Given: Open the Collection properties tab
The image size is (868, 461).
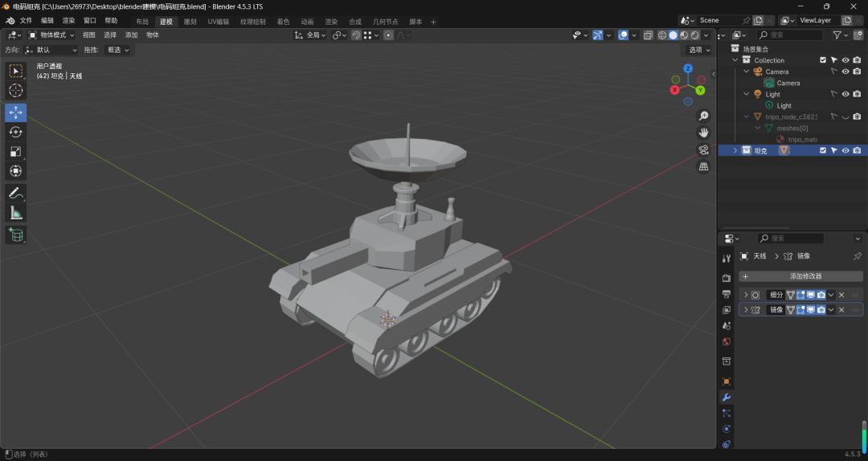Looking at the screenshot, I should click(727, 361).
